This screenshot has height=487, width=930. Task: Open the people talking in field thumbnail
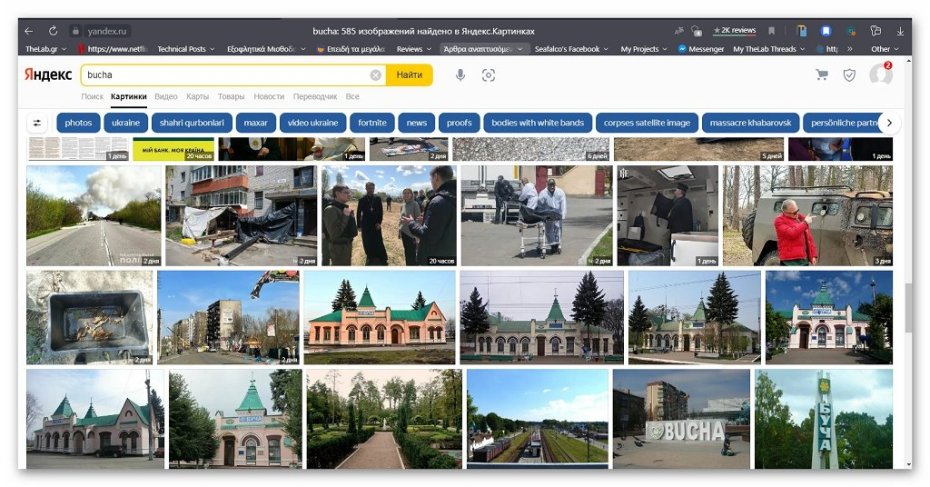(x=389, y=215)
